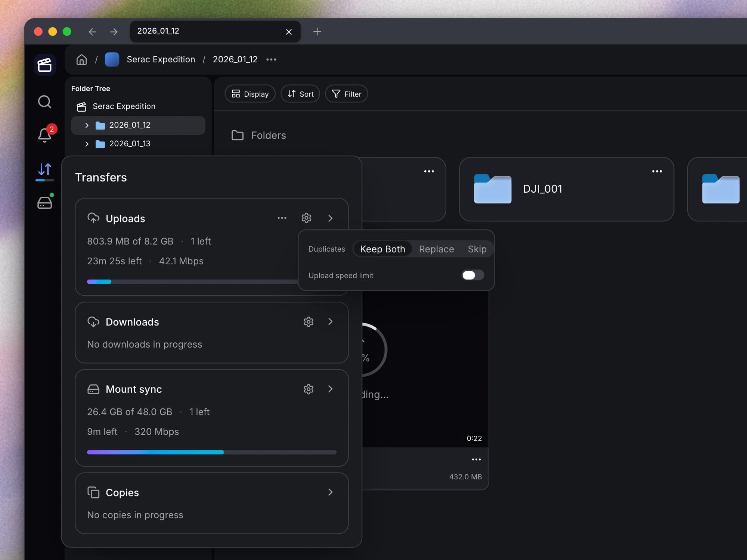This screenshot has height=560, width=747.
Task: Click the project color icon in breadcrumb
Action: click(112, 59)
